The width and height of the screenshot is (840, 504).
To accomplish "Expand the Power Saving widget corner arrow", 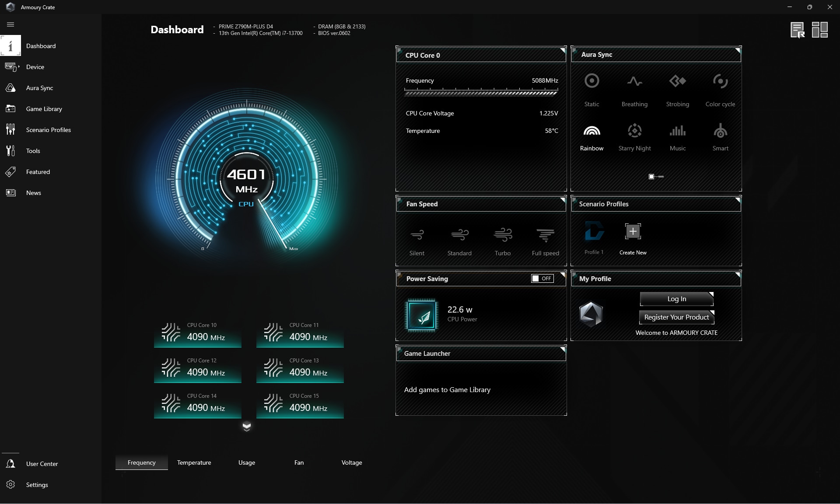I will pos(563,275).
